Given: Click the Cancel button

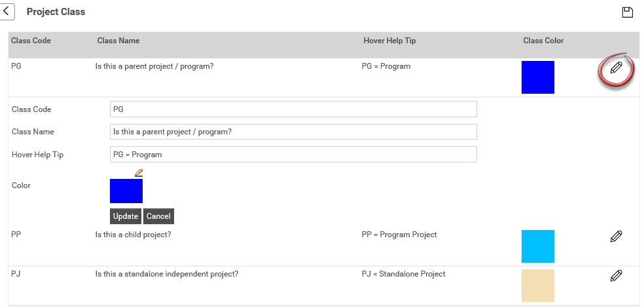Looking at the screenshot, I should tap(158, 216).
